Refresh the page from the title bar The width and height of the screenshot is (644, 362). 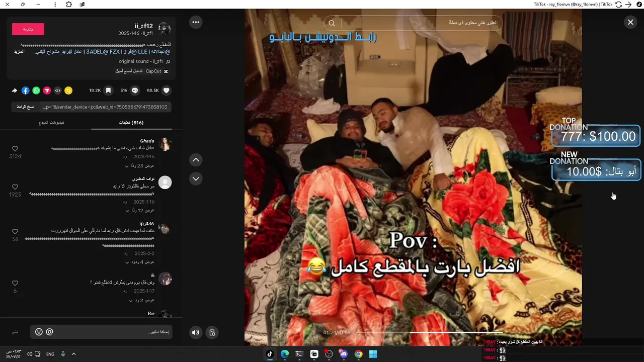click(x=619, y=5)
